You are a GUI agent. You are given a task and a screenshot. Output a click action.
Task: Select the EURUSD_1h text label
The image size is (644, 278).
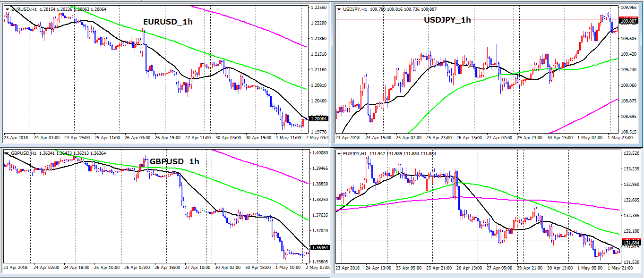pyautogui.click(x=168, y=21)
